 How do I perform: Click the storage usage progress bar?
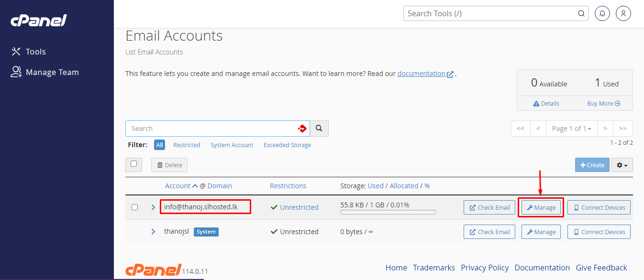[x=388, y=211]
